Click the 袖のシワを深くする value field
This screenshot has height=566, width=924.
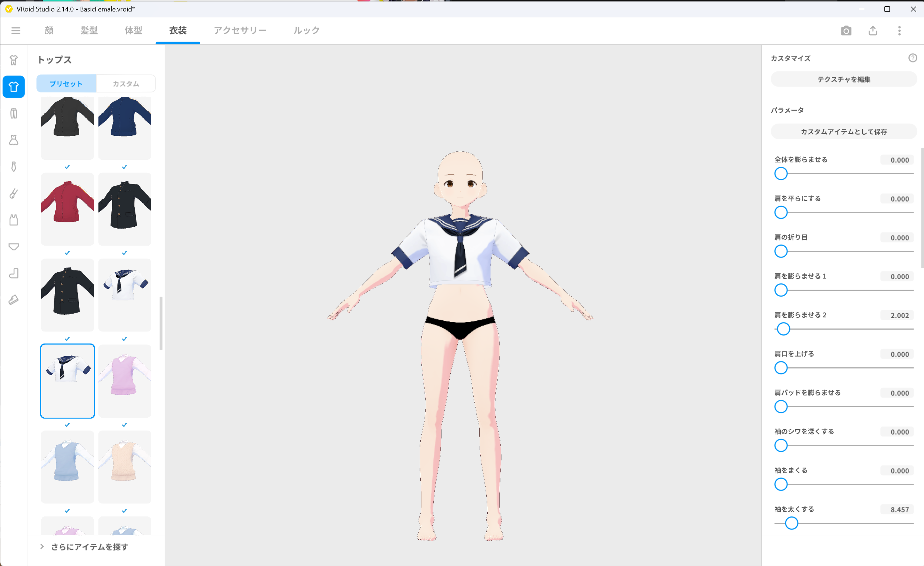[897, 432]
